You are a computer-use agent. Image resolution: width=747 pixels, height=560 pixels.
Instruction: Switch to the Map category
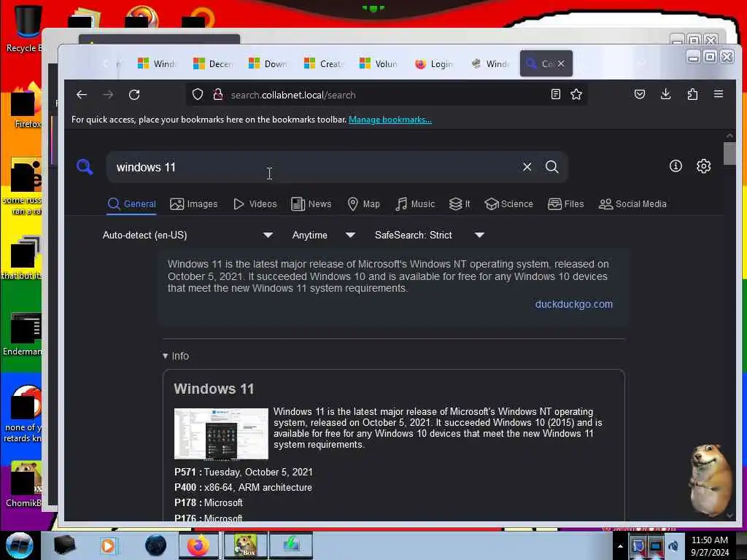pyautogui.click(x=363, y=204)
